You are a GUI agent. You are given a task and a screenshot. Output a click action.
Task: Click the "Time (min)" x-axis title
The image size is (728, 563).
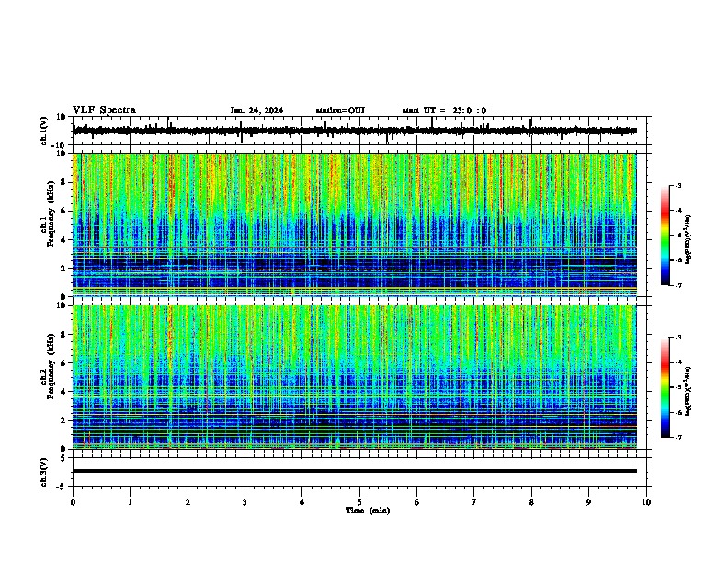[368, 511]
